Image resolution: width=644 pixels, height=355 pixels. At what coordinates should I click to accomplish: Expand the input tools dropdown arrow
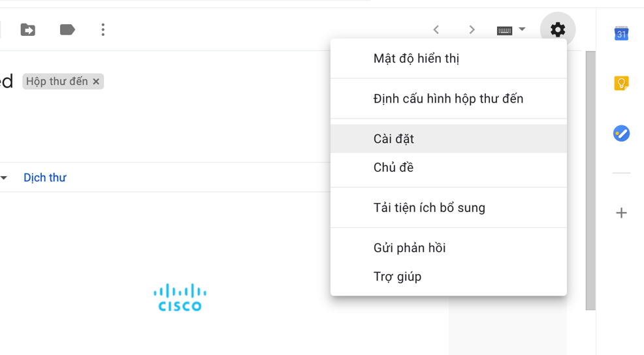[x=522, y=29]
